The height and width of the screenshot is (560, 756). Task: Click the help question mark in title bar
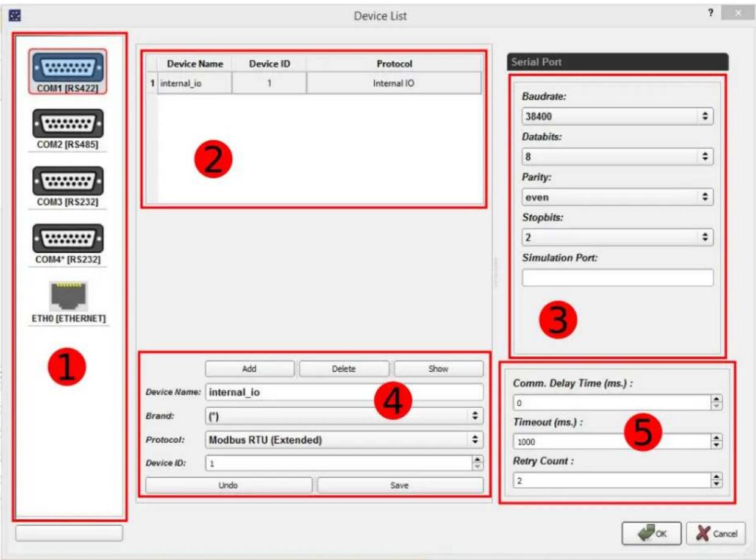pyautogui.click(x=711, y=13)
